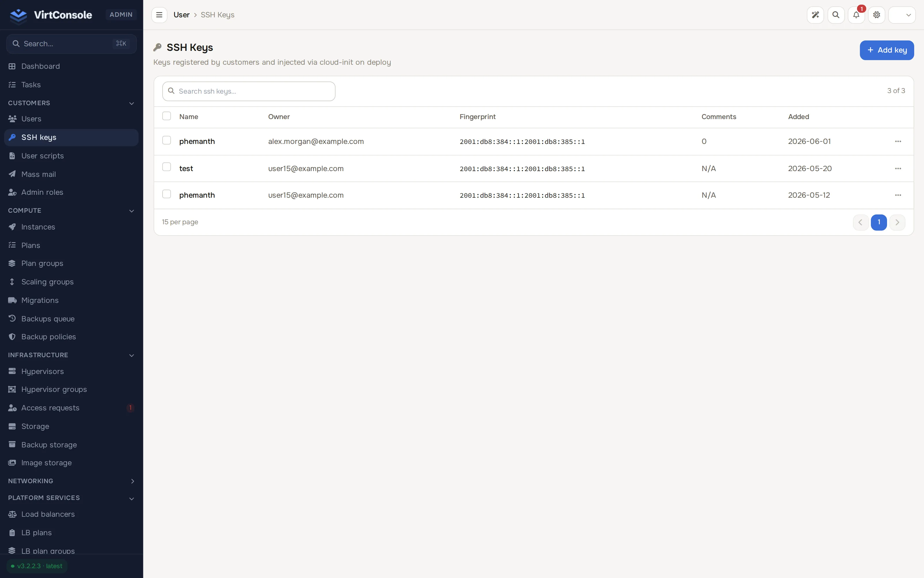The width and height of the screenshot is (924, 578).
Task: Click the Name column header
Action: coord(189,116)
